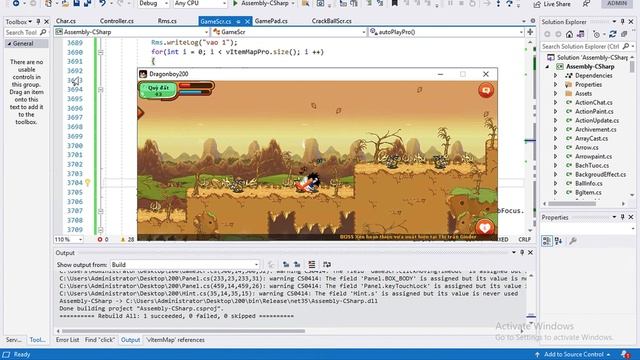
Task: Click the Live Share button
Action: (552, 4)
